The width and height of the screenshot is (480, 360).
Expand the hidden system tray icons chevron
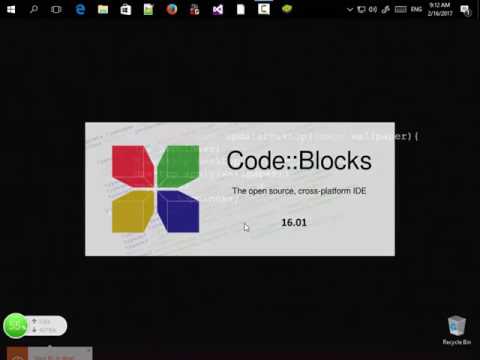tap(350, 10)
